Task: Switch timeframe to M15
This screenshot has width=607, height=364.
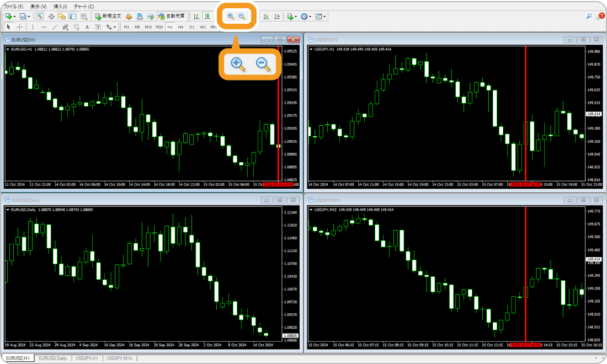Action: pyautogui.click(x=148, y=27)
